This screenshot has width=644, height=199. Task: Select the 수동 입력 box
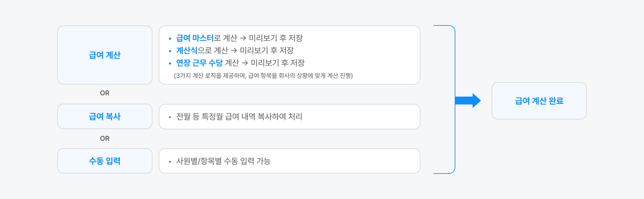pyautogui.click(x=105, y=161)
